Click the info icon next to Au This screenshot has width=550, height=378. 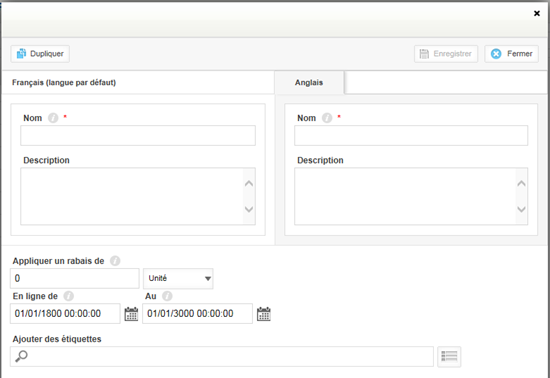tap(167, 296)
